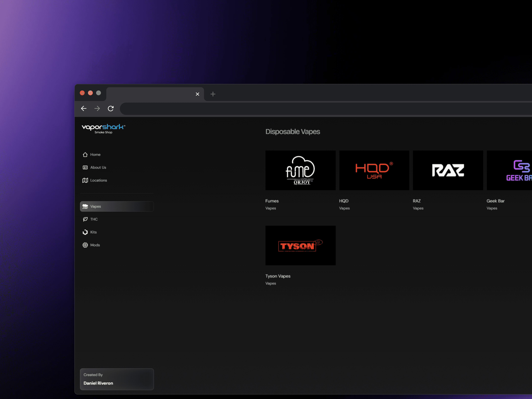Click Vapes label under HQD

344,208
